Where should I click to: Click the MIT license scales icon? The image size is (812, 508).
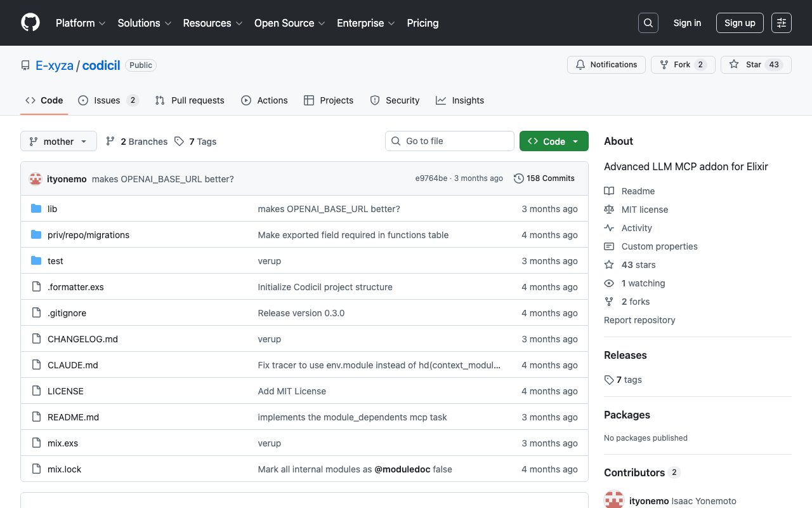(610, 209)
